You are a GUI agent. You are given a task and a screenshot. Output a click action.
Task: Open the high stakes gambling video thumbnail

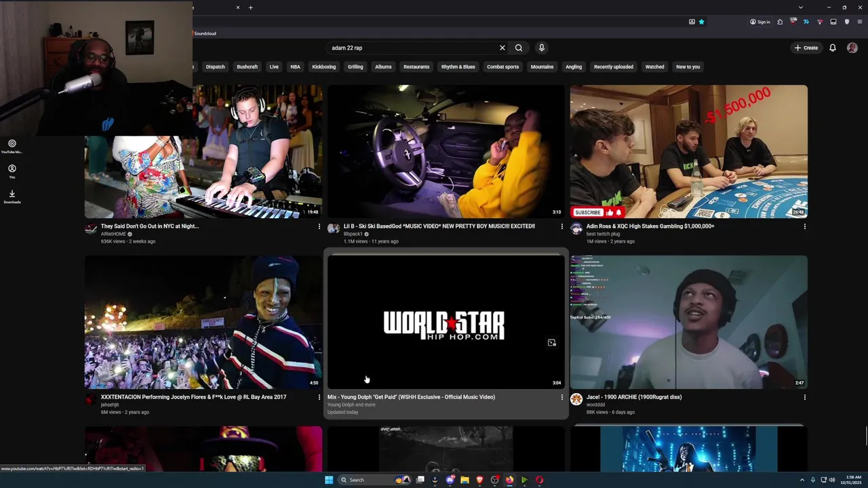(689, 151)
